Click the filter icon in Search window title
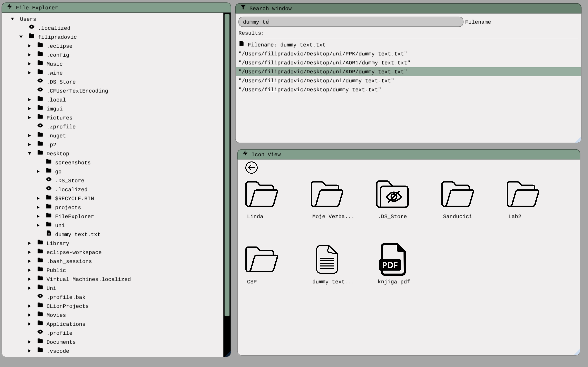 tap(243, 8)
